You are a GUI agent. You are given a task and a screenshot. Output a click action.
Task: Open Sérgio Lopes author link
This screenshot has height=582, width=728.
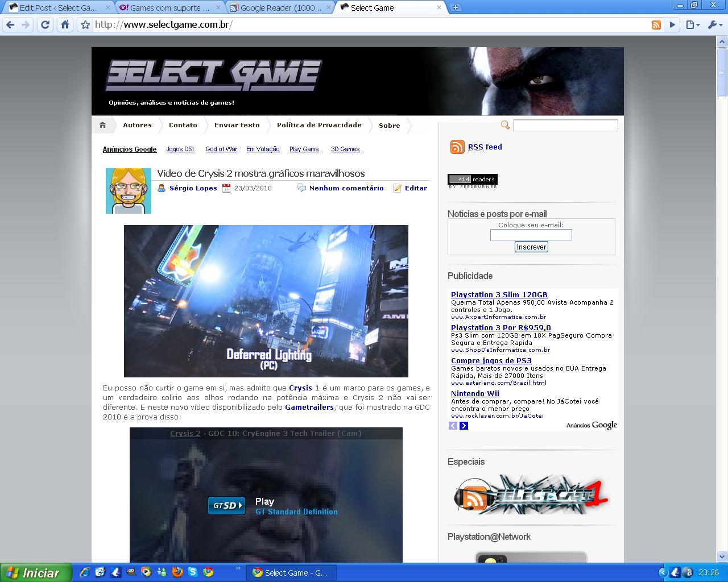(x=193, y=188)
